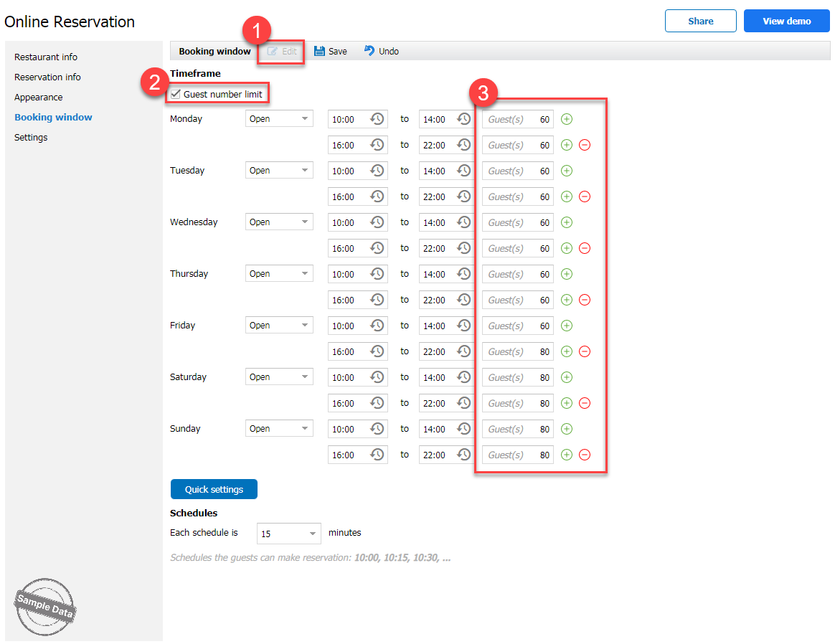
Task: Add timeframe on Saturday's 10:00 row
Action: pyautogui.click(x=566, y=377)
